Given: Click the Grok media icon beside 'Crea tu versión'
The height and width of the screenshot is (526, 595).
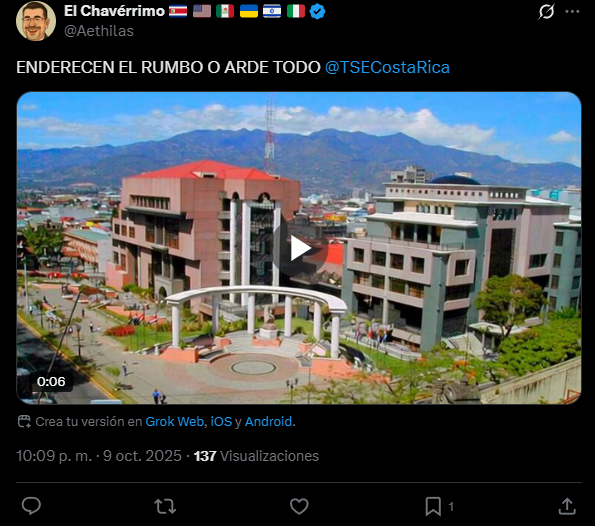Looking at the screenshot, I should tap(24, 422).
